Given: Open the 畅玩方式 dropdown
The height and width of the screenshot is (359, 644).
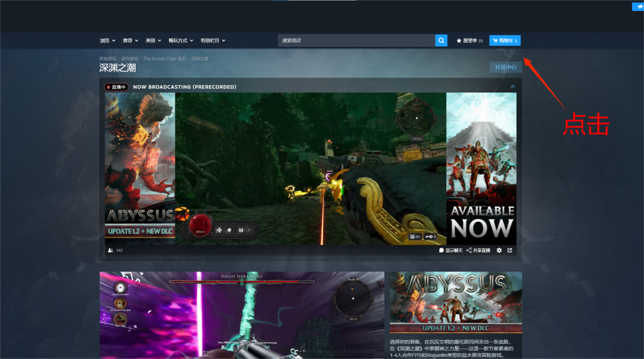Looking at the screenshot, I should [x=181, y=41].
